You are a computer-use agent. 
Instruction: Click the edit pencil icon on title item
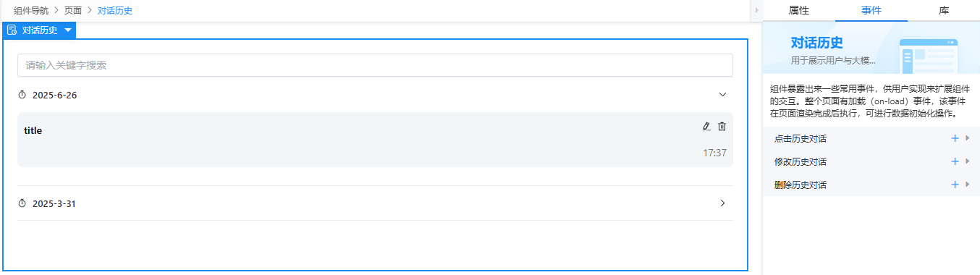click(706, 127)
